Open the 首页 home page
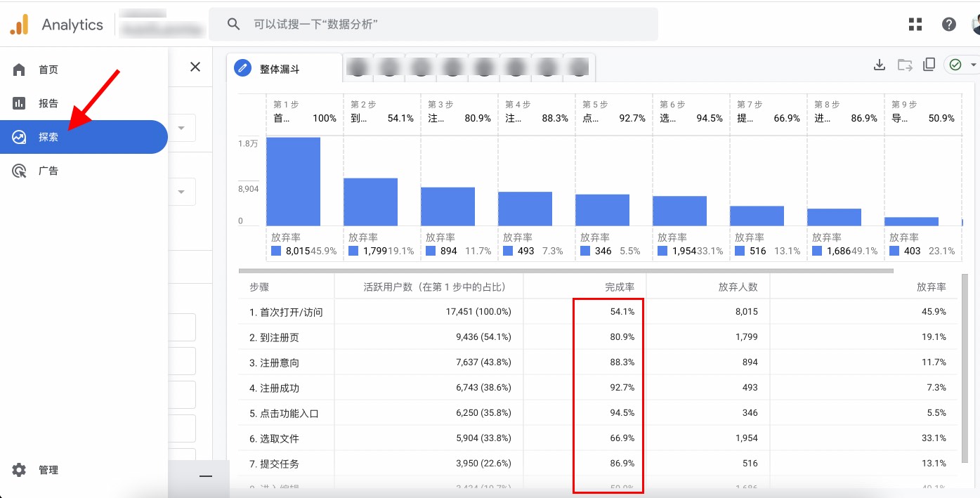980x498 pixels. coord(48,70)
